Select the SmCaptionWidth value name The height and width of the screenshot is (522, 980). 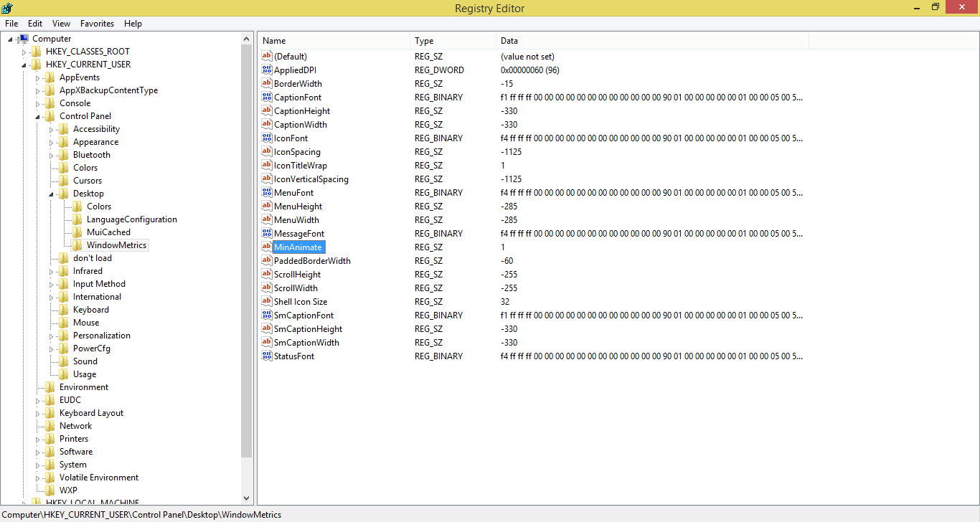306,343
